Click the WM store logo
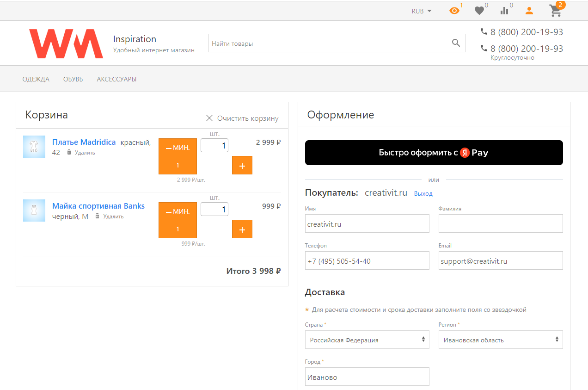The image size is (588, 390). [x=66, y=44]
